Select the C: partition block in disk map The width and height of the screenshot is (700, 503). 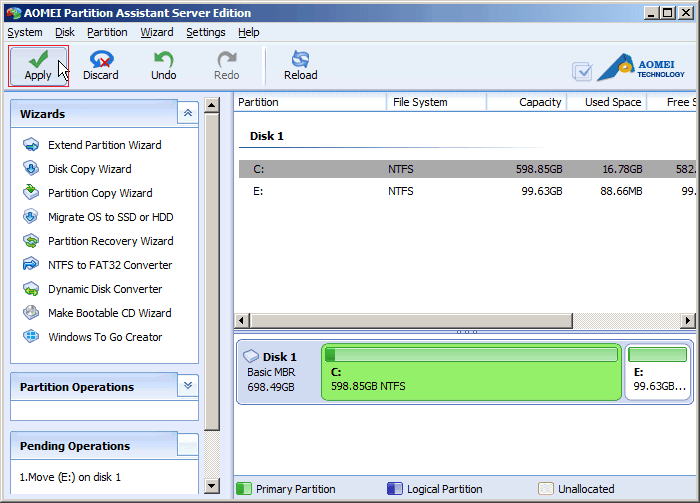click(471, 372)
